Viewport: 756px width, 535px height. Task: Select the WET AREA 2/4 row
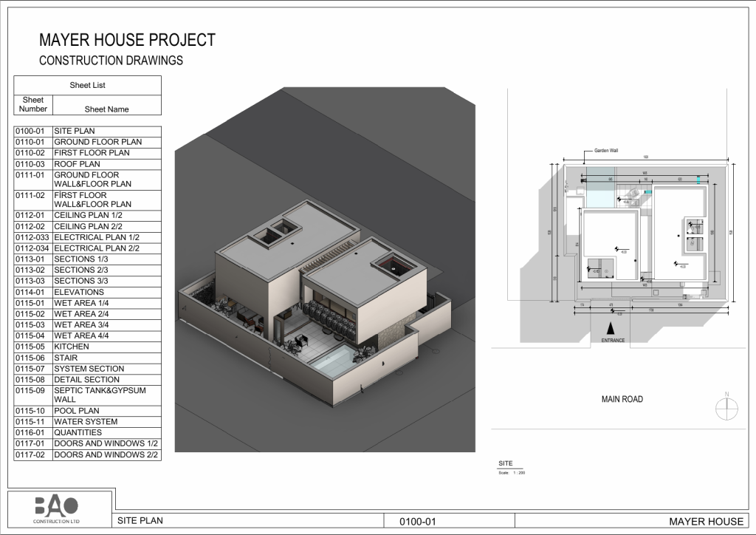pos(87,314)
